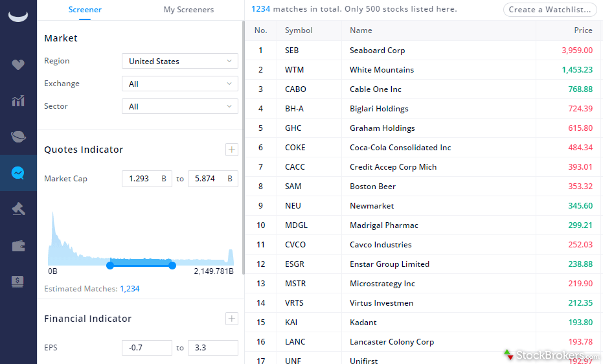The height and width of the screenshot is (364, 603).
Task: Click the Create a Watchlist button
Action: [x=550, y=10]
